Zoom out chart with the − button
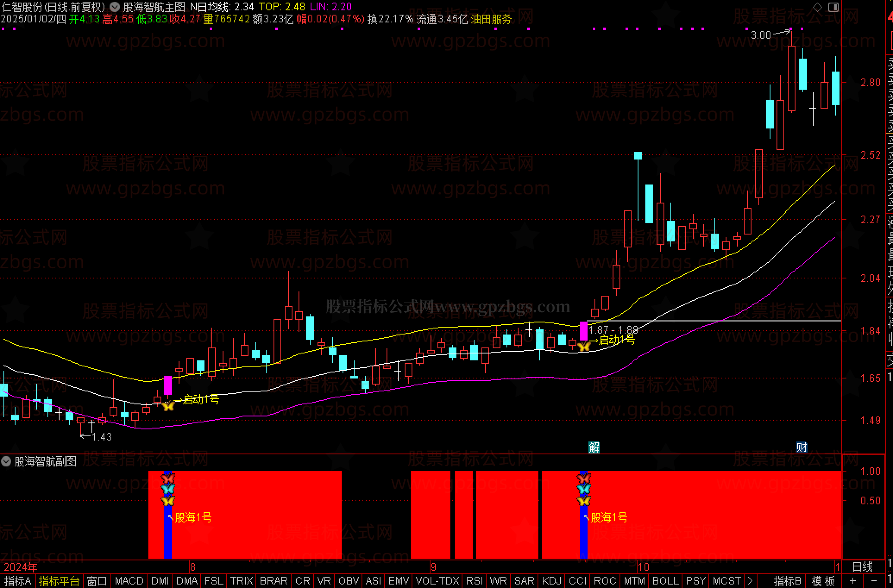The width and height of the screenshot is (893, 588). click(874, 581)
